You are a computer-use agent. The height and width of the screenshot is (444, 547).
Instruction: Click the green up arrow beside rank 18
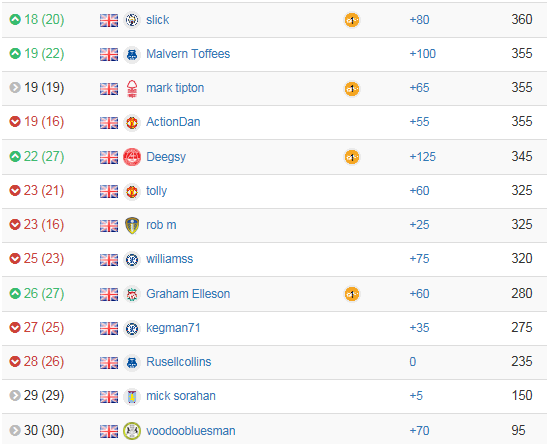pyautogui.click(x=15, y=20)
